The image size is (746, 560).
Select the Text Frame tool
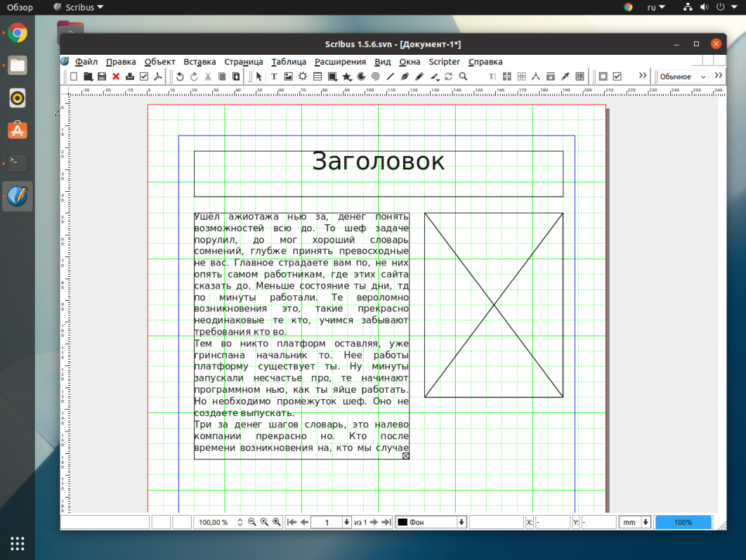(274, 77)
